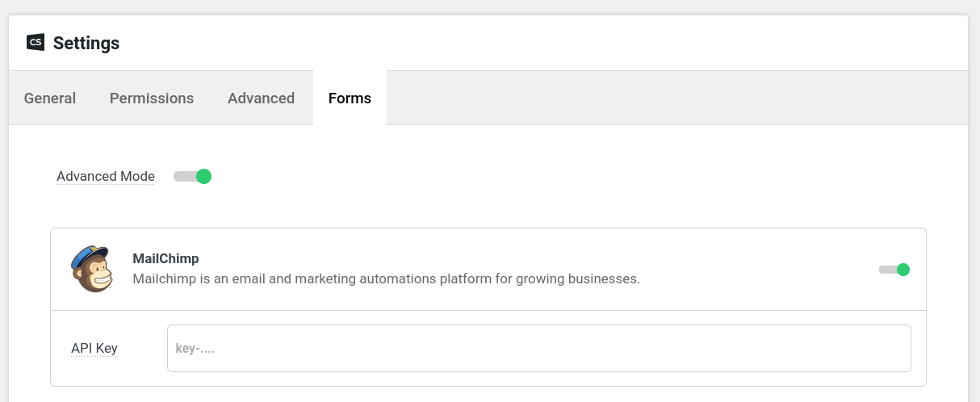Turn off the Advanced Mode toggle
This screenshot has height=402, width=980.
192,176
